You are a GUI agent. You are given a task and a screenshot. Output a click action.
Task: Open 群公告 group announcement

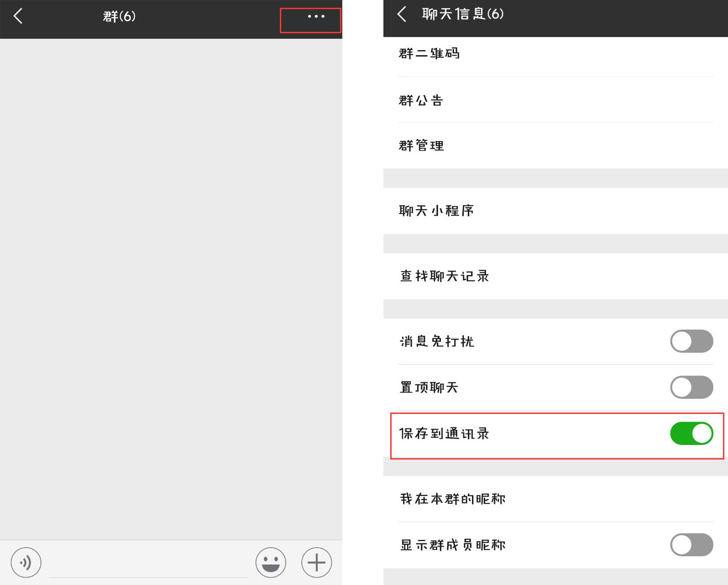coord(555,100)
